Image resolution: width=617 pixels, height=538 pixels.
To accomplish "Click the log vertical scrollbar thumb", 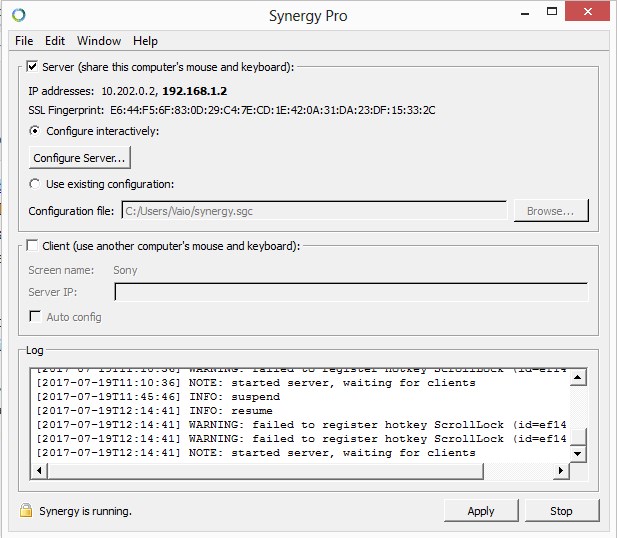I will tap(578, 436).
